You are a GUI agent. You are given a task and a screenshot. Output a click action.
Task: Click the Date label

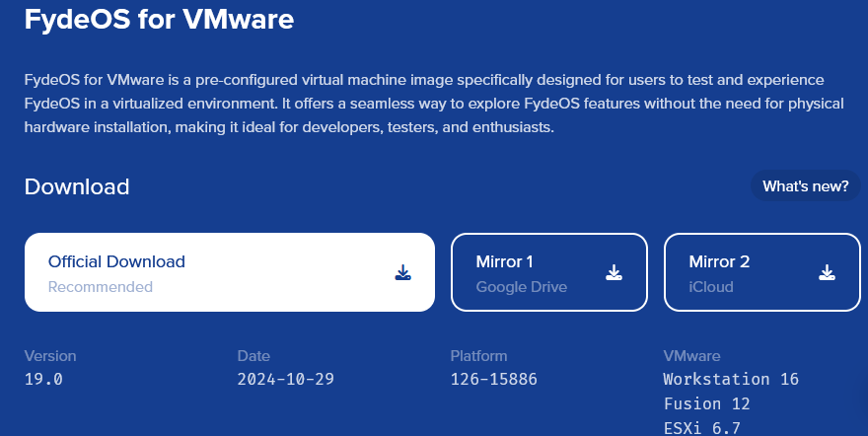tap(253, 356)
